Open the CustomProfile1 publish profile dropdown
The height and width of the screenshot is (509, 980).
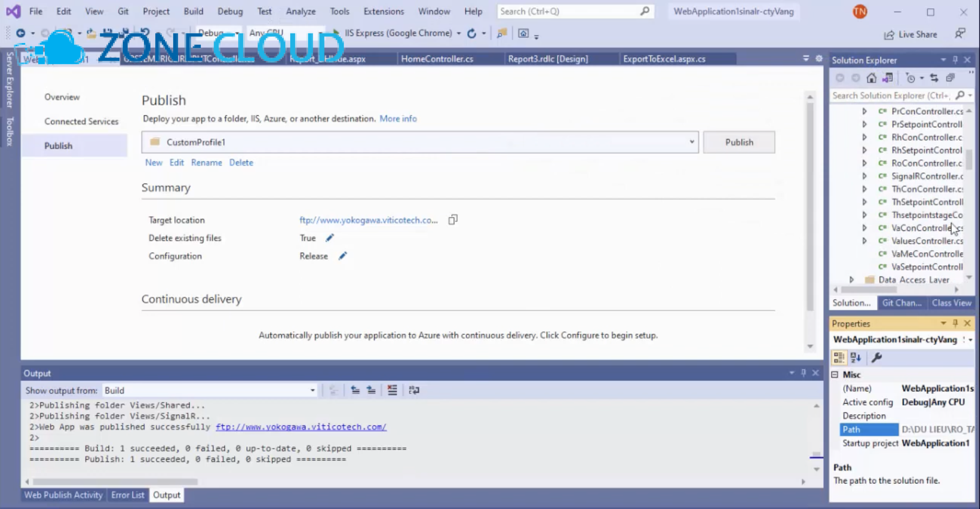pos(692,142)
